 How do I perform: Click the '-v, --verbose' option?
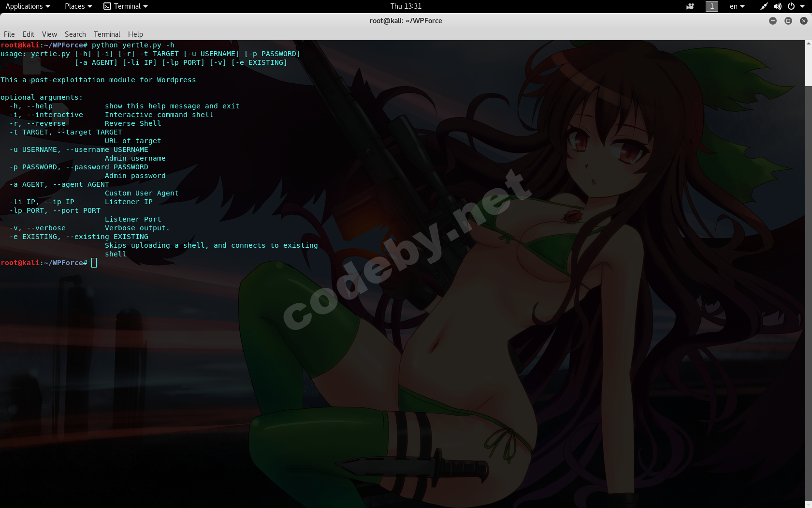[x=37, y=228]
